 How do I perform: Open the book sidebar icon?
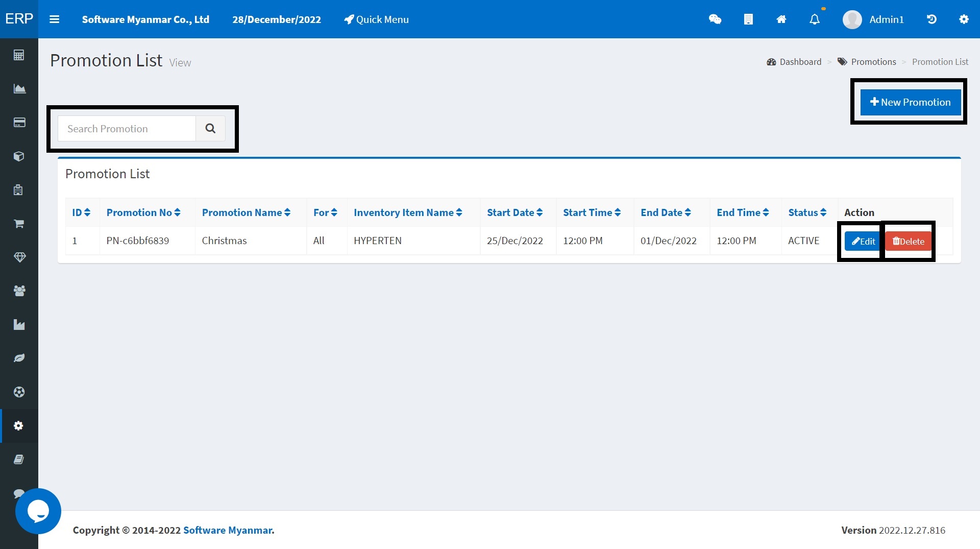click(x=19, y=459)
